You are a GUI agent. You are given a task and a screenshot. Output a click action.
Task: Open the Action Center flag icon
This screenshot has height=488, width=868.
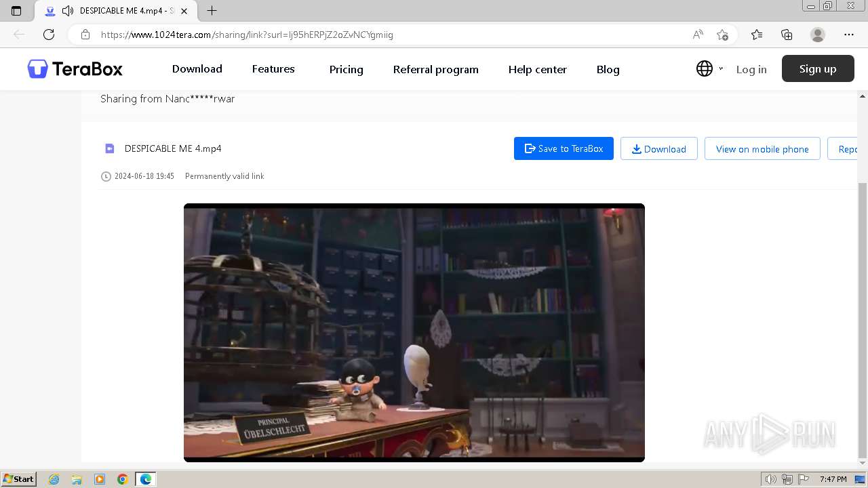pyautogui.click(x=804, y=479)
